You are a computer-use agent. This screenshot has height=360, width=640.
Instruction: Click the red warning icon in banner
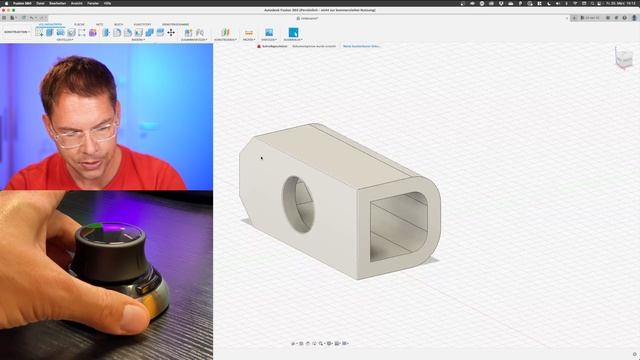[x=259, y=47]
